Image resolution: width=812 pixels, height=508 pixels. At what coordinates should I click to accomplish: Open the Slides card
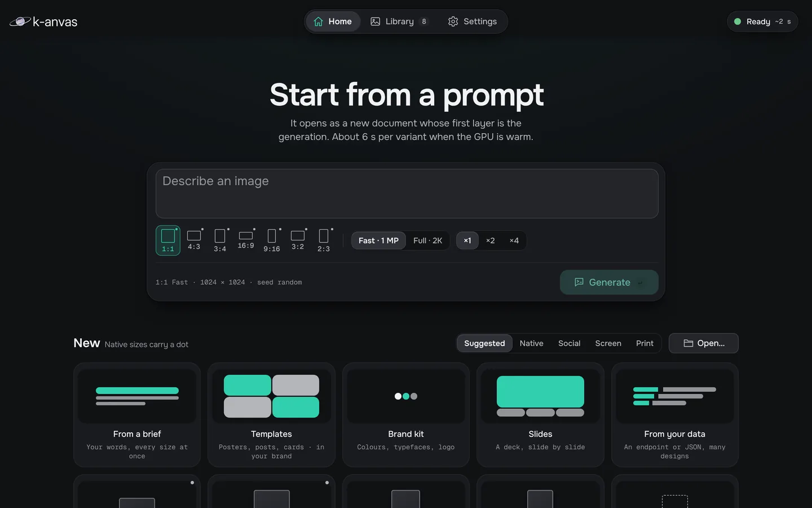(540, 415)
